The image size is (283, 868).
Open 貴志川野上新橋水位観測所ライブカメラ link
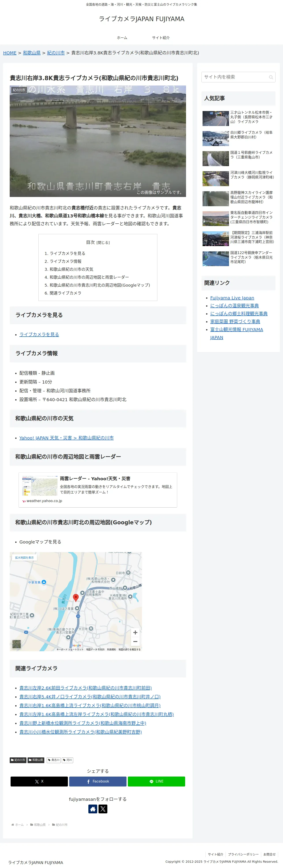coord(83,723)
